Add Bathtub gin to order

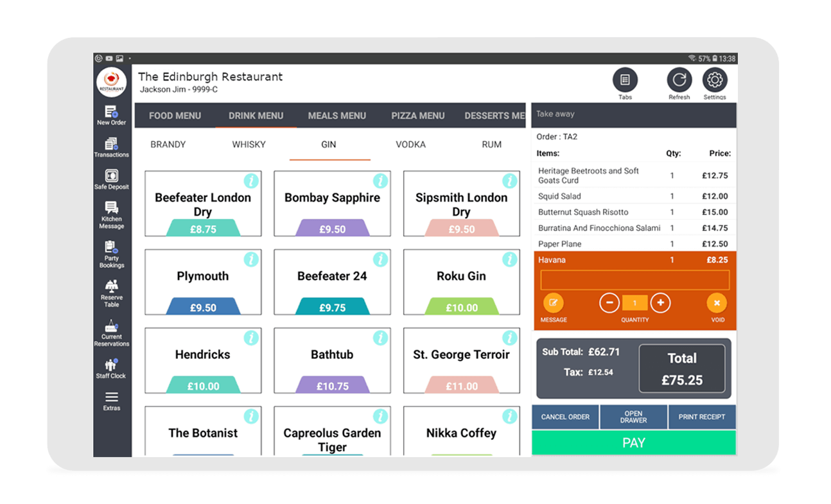332,361
